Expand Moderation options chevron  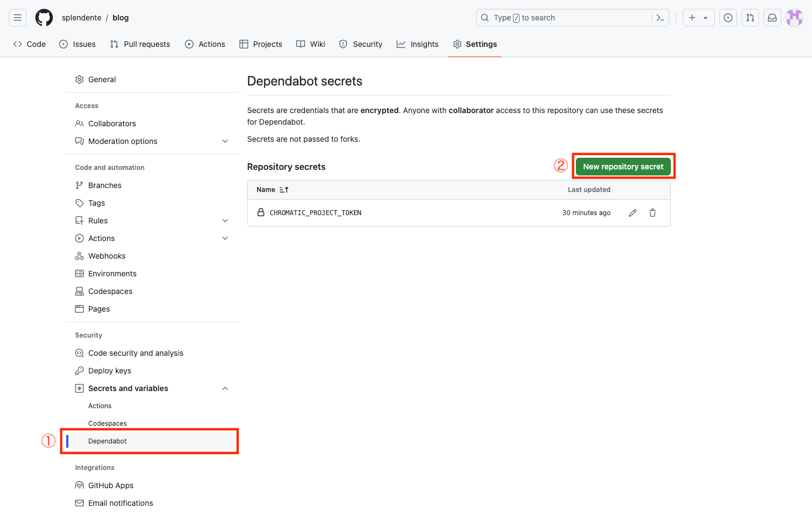(x=225, y=141)
